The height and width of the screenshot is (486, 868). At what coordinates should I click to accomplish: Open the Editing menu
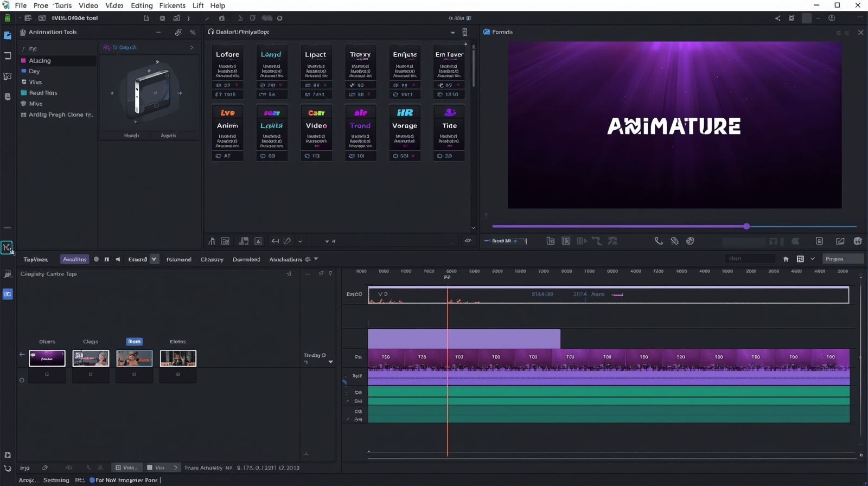click(142, 5)
